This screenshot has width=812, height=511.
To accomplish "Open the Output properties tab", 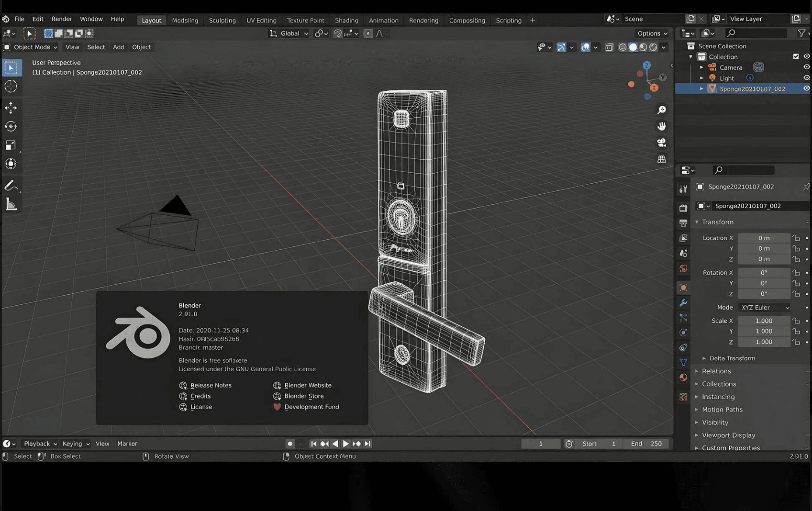I will point(683,223).
